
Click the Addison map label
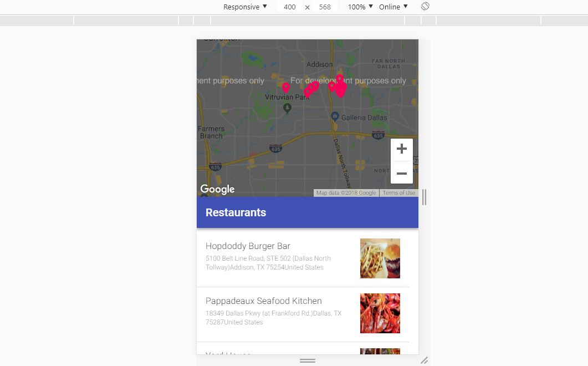(x=320, y=64)
